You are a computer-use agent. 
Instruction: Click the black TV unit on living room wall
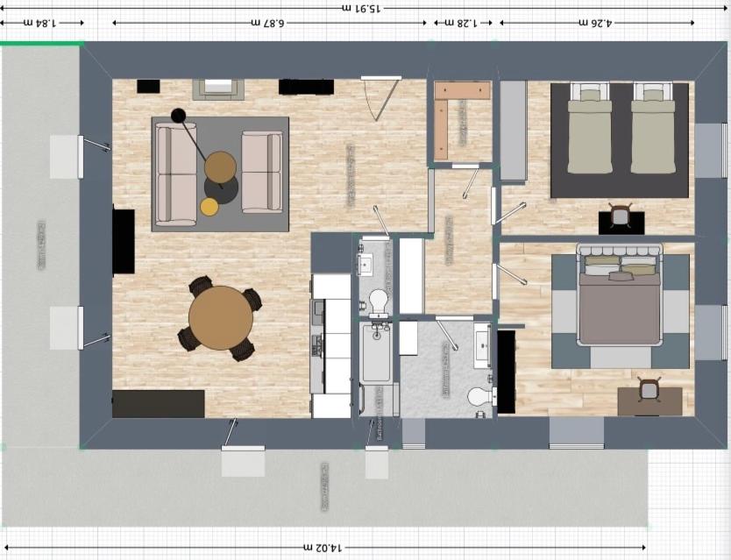[124, 242]
